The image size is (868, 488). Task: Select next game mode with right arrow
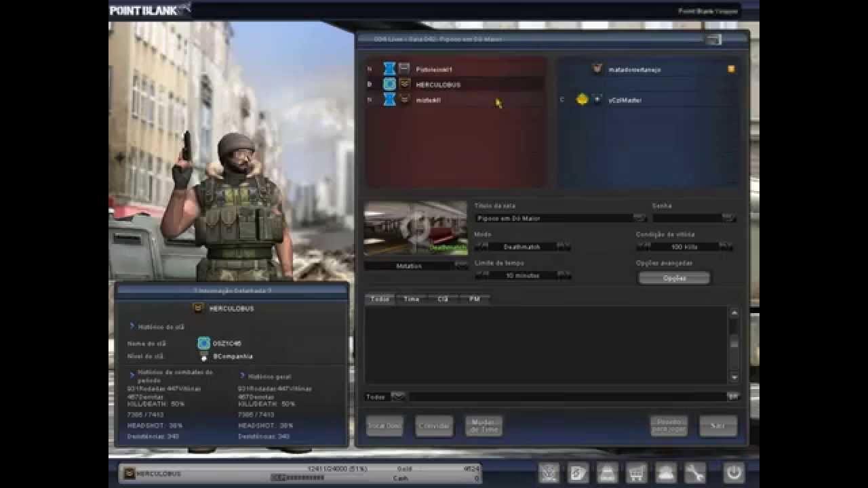pos(564,247)
